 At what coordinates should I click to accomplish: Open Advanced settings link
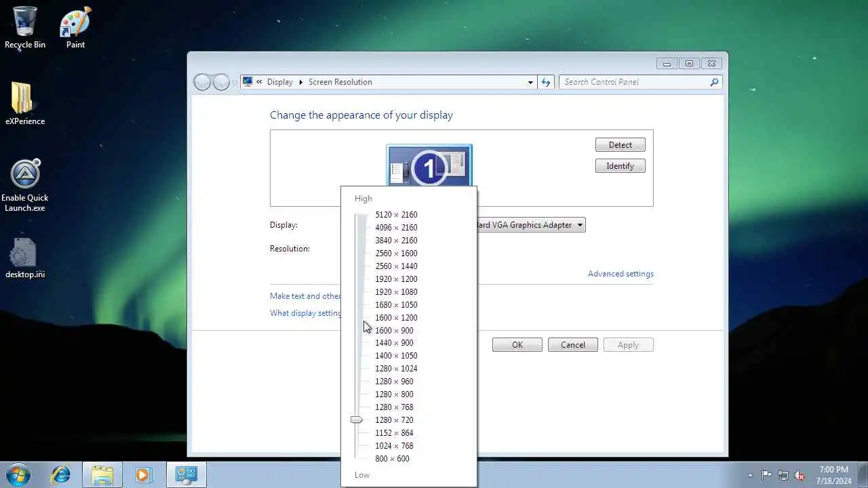click(620, 274)
